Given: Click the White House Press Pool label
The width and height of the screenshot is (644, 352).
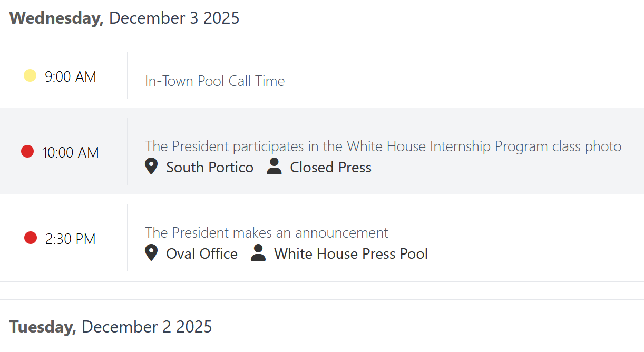Looking at the screenshot, I should (351, 254).
